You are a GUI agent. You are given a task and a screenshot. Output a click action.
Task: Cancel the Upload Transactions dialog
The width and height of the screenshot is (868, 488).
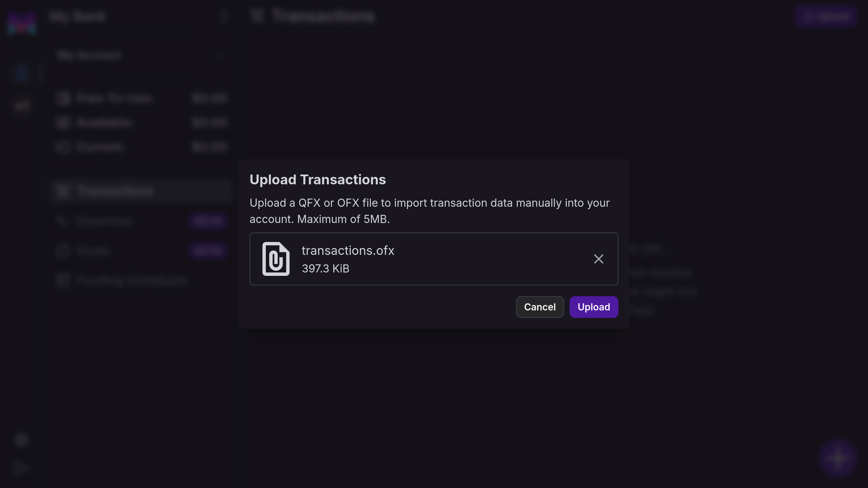[x=539, y=307]
